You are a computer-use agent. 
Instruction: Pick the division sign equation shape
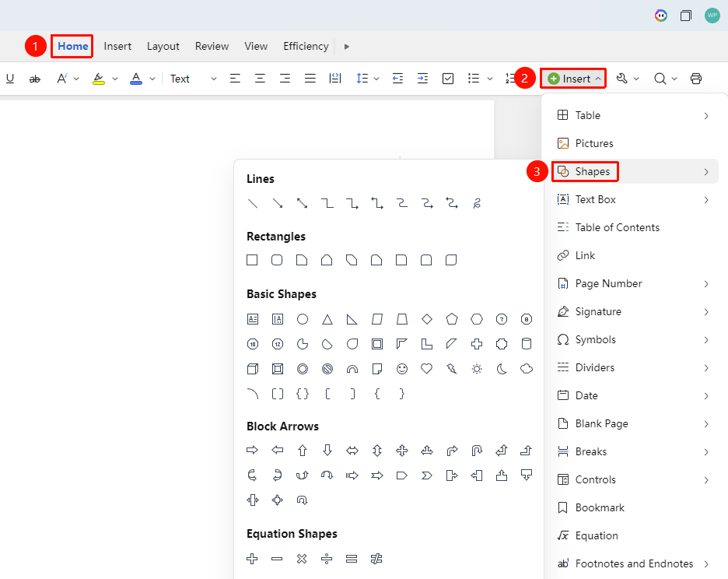[x=327, y=559]
